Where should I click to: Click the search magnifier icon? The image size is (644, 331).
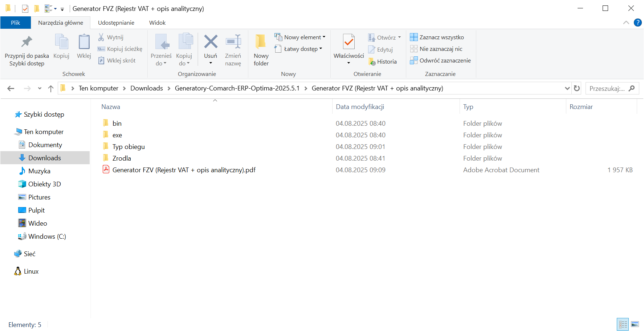click(632, 88)
